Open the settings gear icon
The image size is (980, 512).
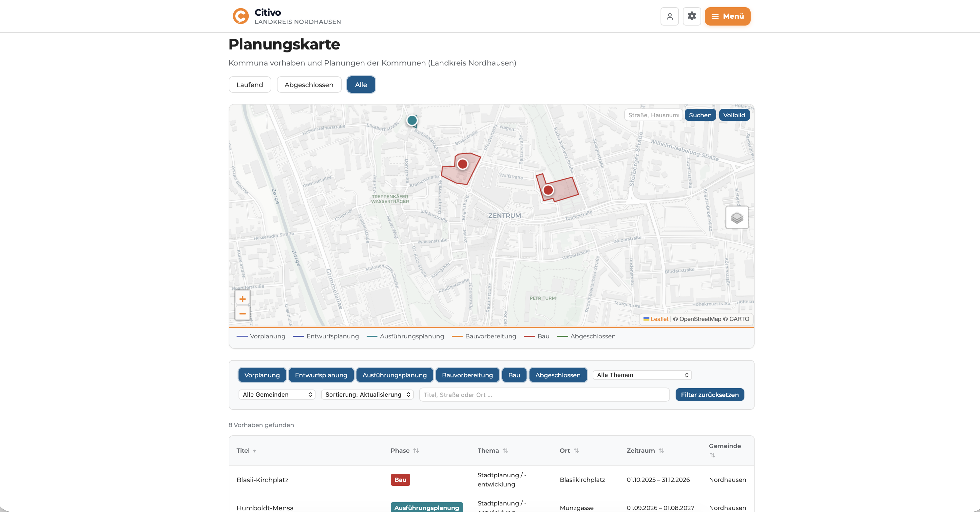pos(692,16)
